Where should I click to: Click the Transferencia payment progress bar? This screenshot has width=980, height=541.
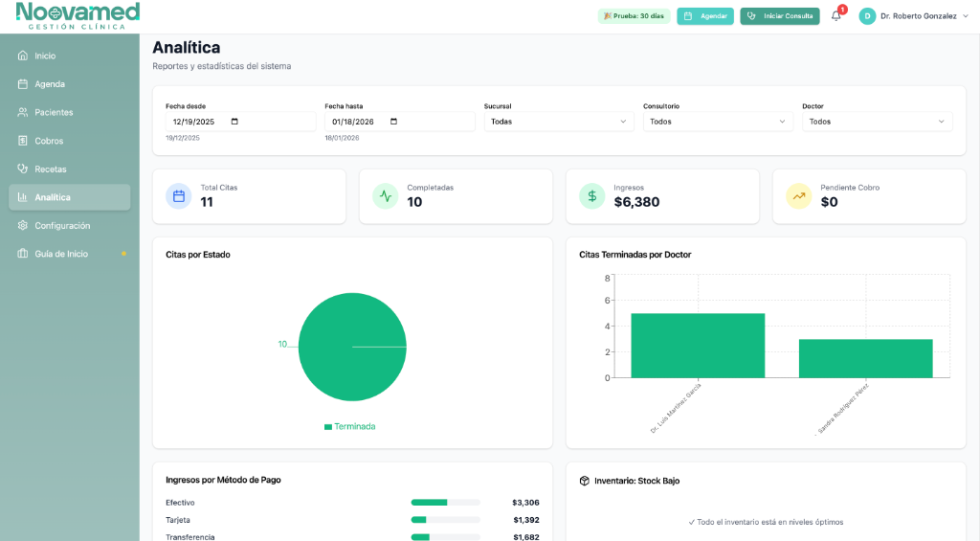point(446,537)
